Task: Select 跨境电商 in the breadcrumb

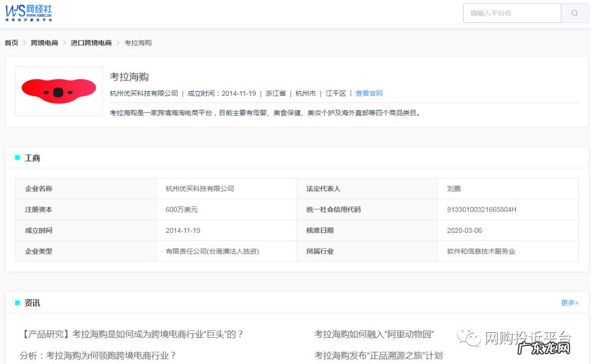Action: 44,43
